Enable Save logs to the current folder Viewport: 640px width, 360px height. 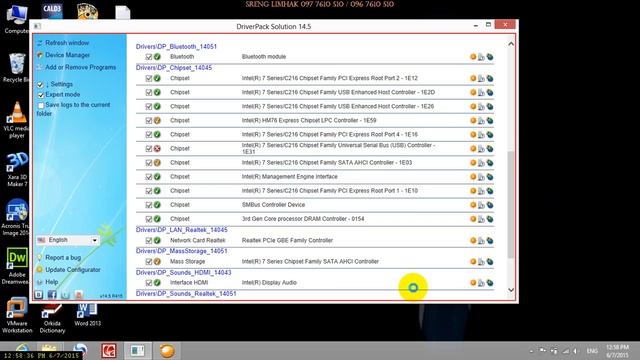[41, 106]
